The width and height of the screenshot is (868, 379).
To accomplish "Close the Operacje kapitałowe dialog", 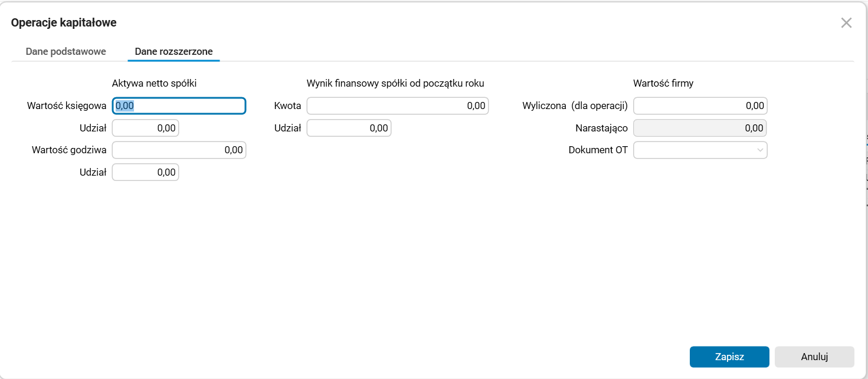I will 846,22.
